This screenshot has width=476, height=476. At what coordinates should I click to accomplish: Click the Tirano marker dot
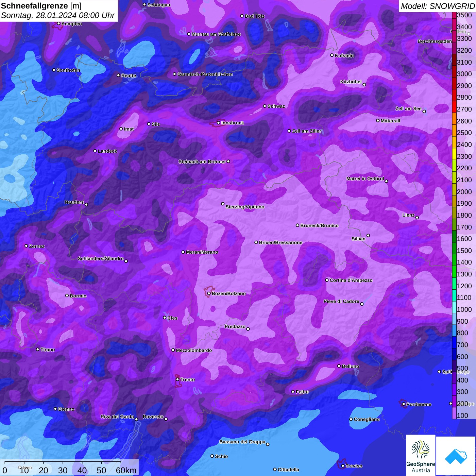tap(38, 349)
